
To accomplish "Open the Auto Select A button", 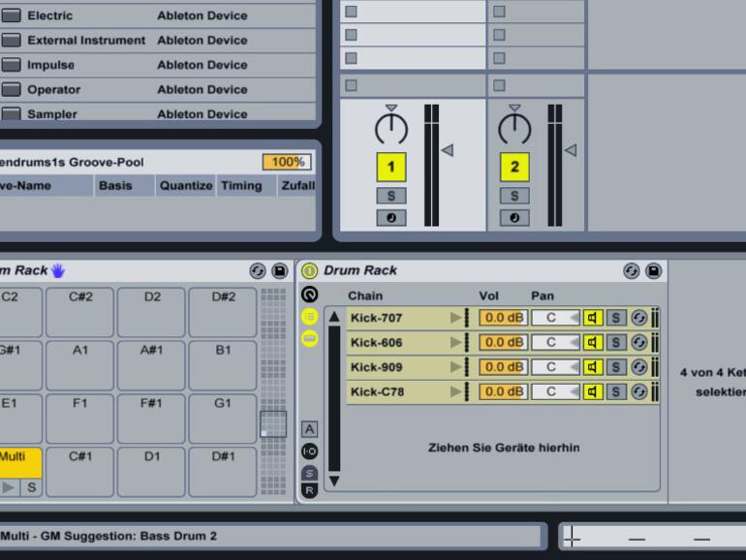I will (x=309, y=429).
